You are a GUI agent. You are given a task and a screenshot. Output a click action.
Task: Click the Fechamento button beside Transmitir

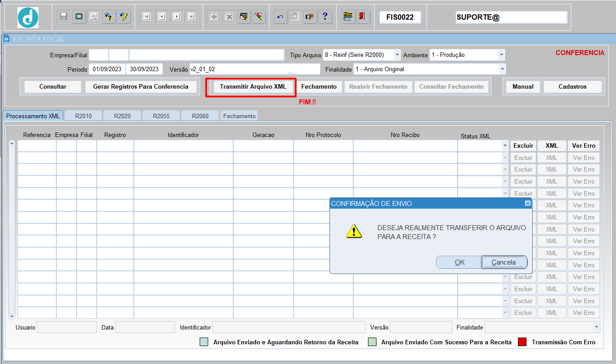(319, 86)
